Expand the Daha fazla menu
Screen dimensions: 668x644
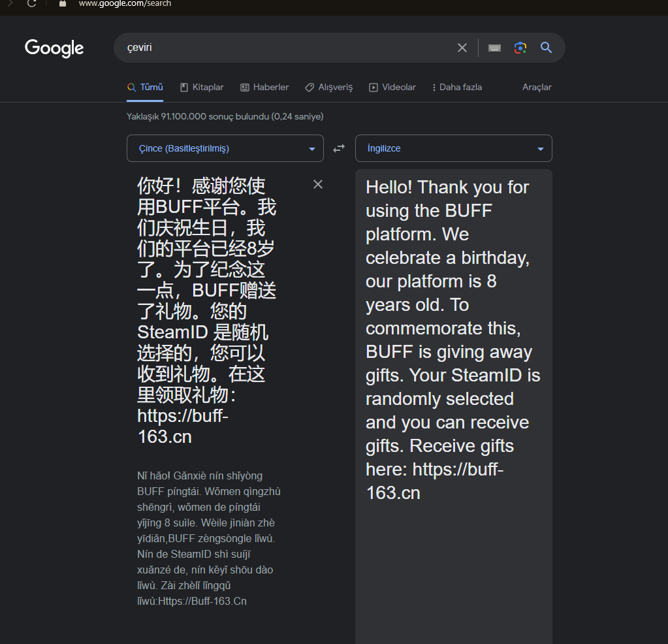tap(457, 88)
